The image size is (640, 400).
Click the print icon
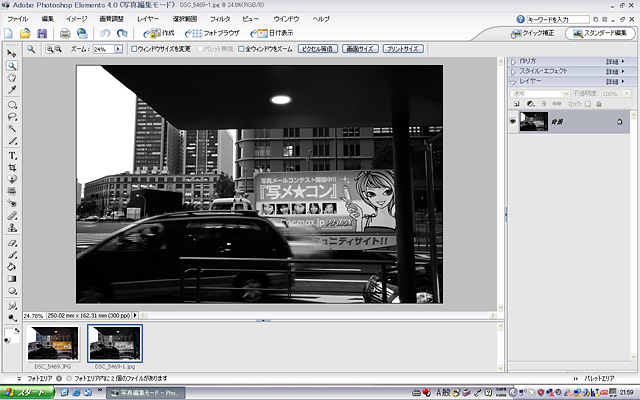pyautogui.click(x=65, y=33)
